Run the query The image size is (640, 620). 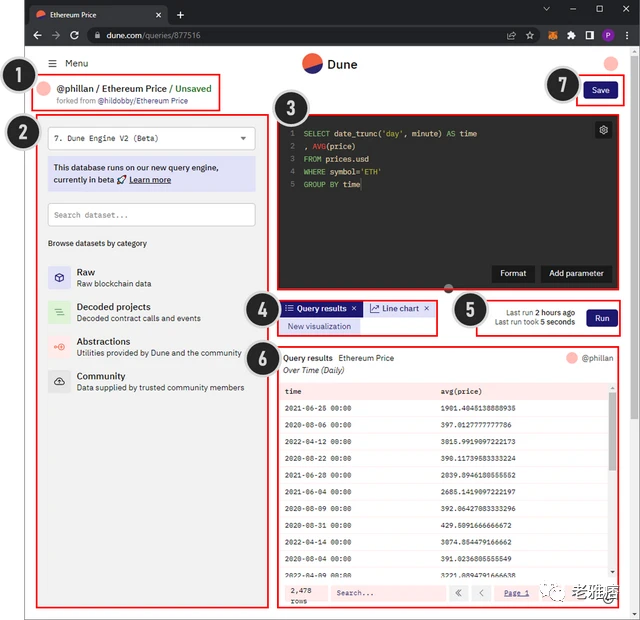point(602,318)
